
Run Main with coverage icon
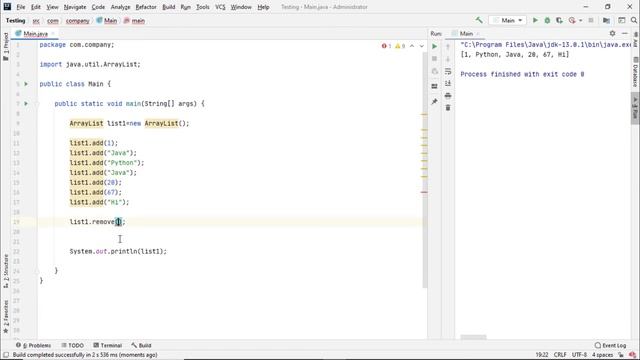coord(559,20)
